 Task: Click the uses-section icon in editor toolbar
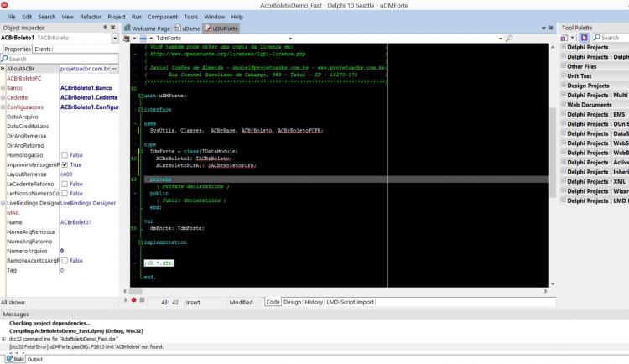click(x=143, y=38)
